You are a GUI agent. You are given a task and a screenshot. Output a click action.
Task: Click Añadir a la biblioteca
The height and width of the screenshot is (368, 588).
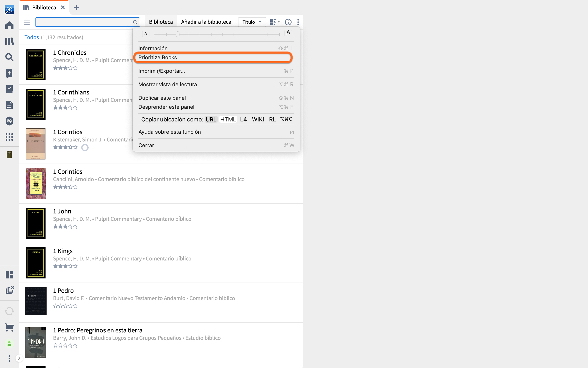point(206,22)
